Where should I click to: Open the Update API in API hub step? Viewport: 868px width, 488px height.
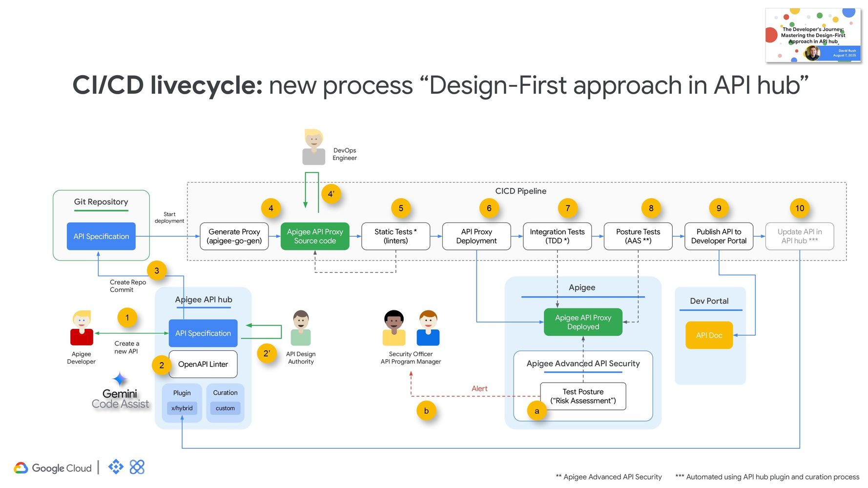(x=800, y=236)
